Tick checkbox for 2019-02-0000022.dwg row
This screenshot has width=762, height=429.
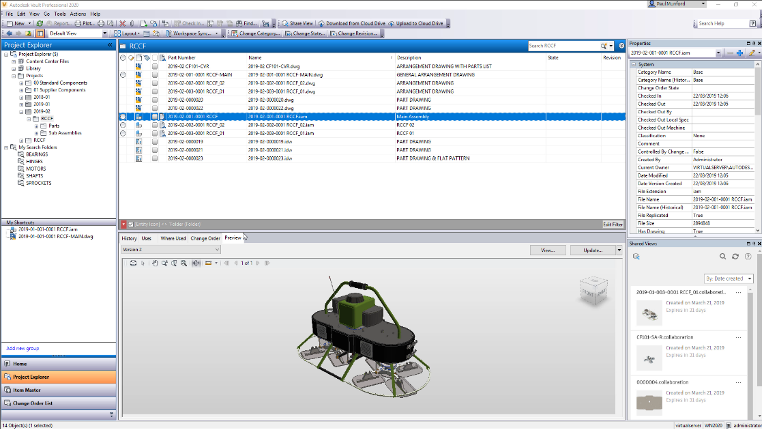[x=155, y=108]
